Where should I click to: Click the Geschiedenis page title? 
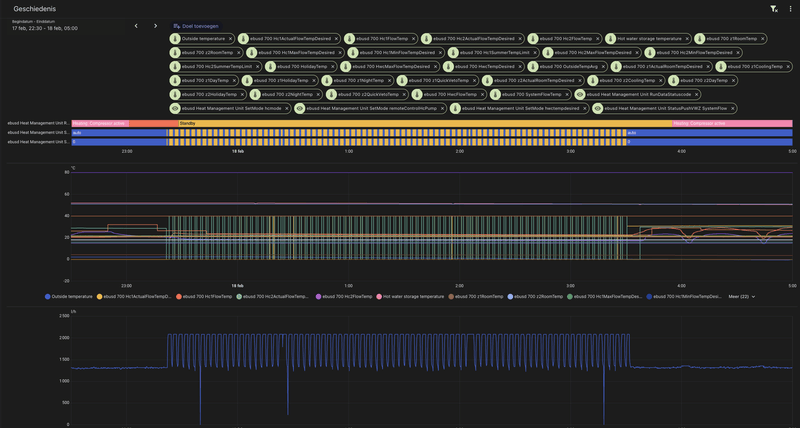click(x=35, y=9)
